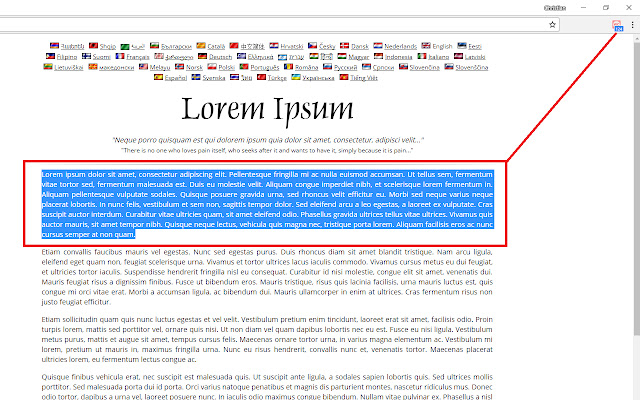The width and height of the screenshot is (640, 400).
Task: Minimize the browser window
Action: [584, 8]
